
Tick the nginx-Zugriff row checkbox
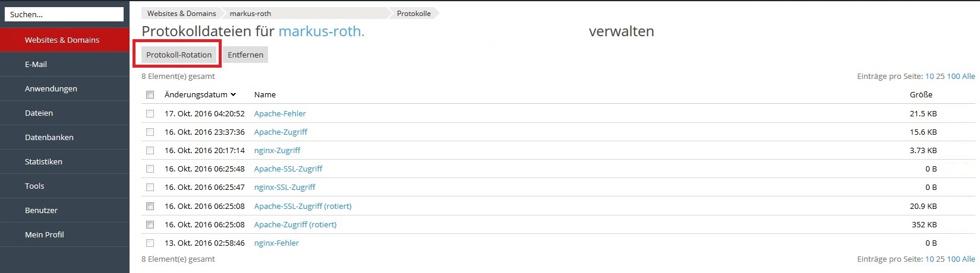click(150, 150)
